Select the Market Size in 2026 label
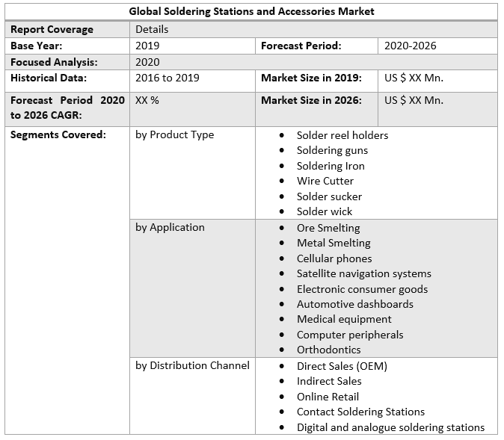 click(x=311, y=100)
